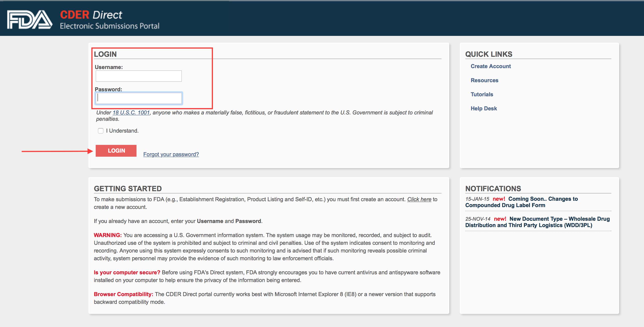Click the CDER Direct portal title
This screenshot has height=327, width=644.
point(91,15)
